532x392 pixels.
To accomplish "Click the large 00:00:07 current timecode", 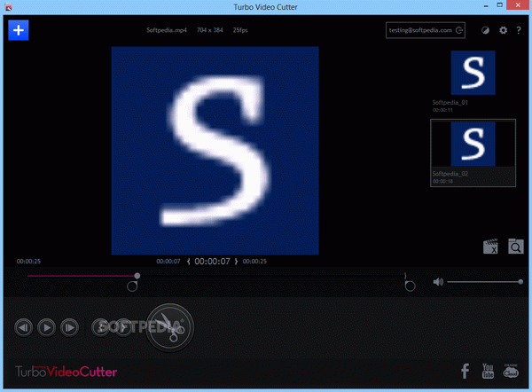I will click(x=213, y=262).
